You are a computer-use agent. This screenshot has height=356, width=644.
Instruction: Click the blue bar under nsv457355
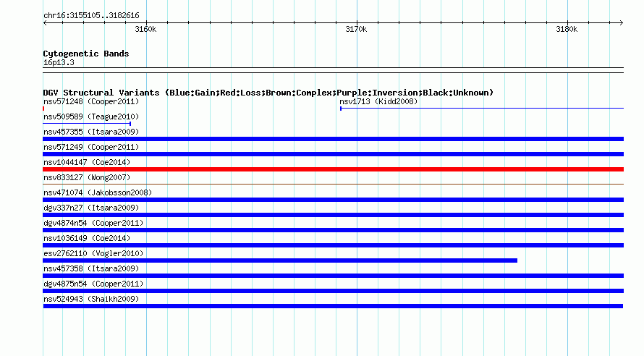point(333,139)
